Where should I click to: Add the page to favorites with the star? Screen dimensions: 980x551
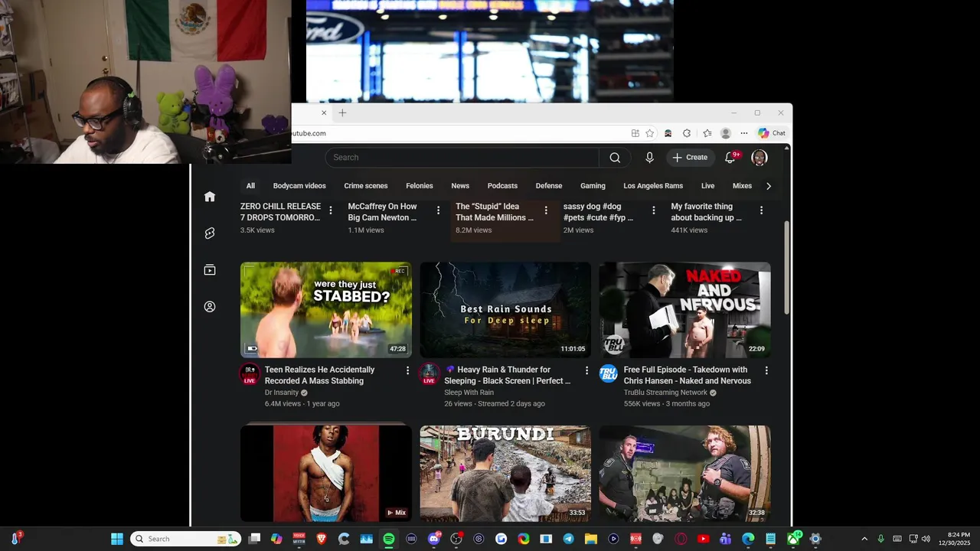pyautogui.click(x=650, y=133)
